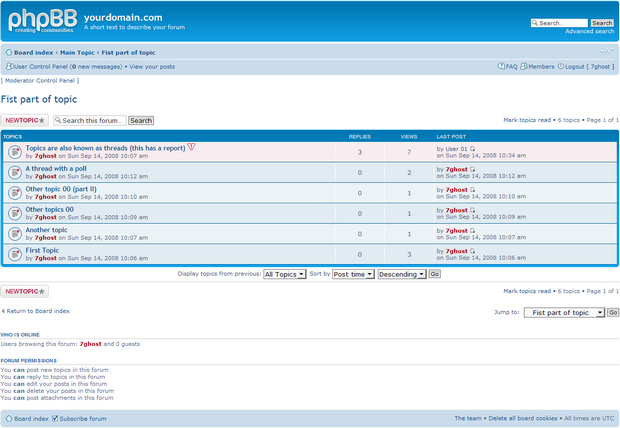
Task: View the latest post icon in 'Other topic 00 (part II)' row
Action: click(x=473, y=190)
